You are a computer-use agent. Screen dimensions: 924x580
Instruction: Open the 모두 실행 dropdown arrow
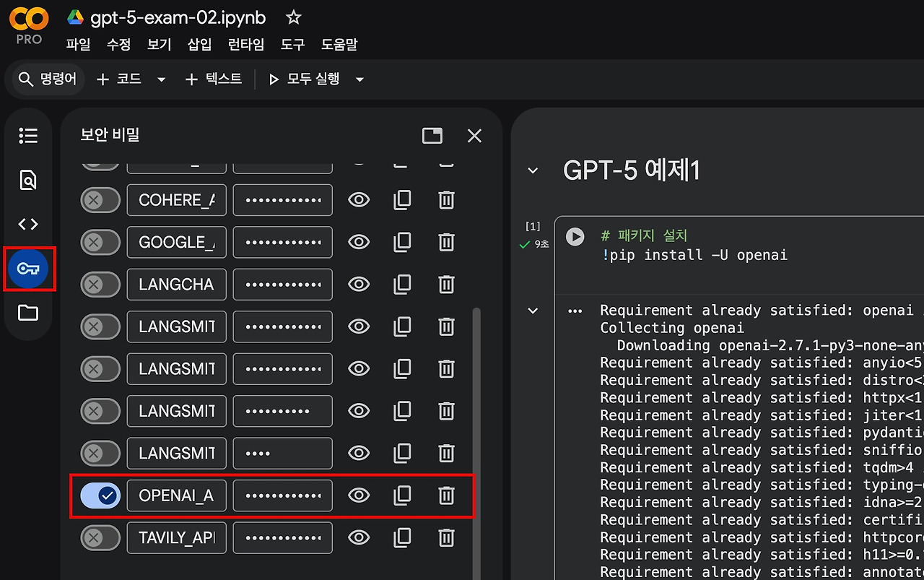(360, 79)
